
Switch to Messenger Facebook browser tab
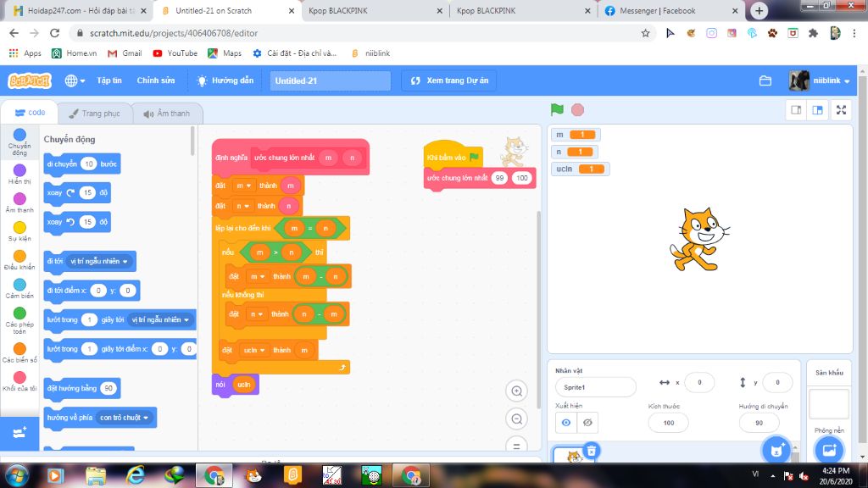(671, 10)
